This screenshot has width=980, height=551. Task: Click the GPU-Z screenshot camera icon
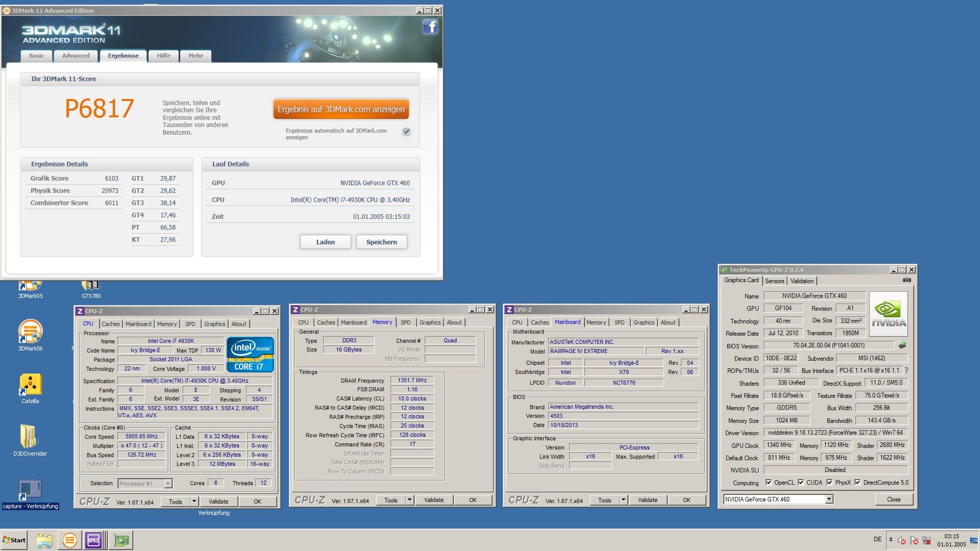click(906, 280)
